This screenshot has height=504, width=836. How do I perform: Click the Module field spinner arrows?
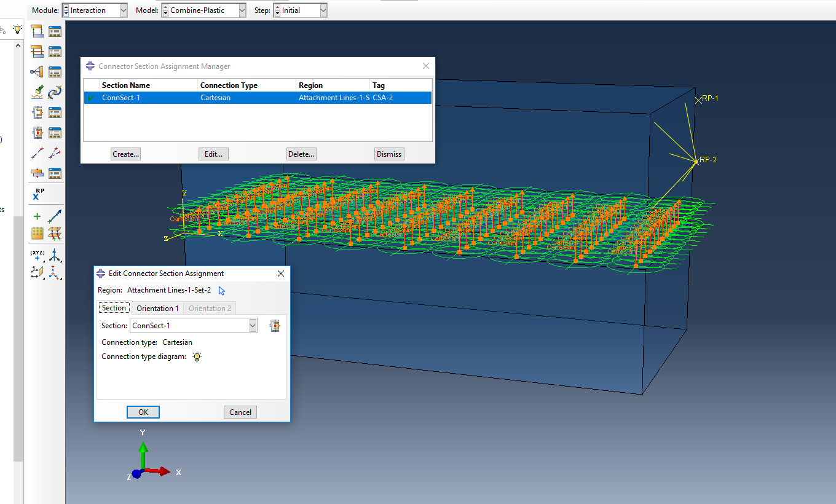[66, 10]
